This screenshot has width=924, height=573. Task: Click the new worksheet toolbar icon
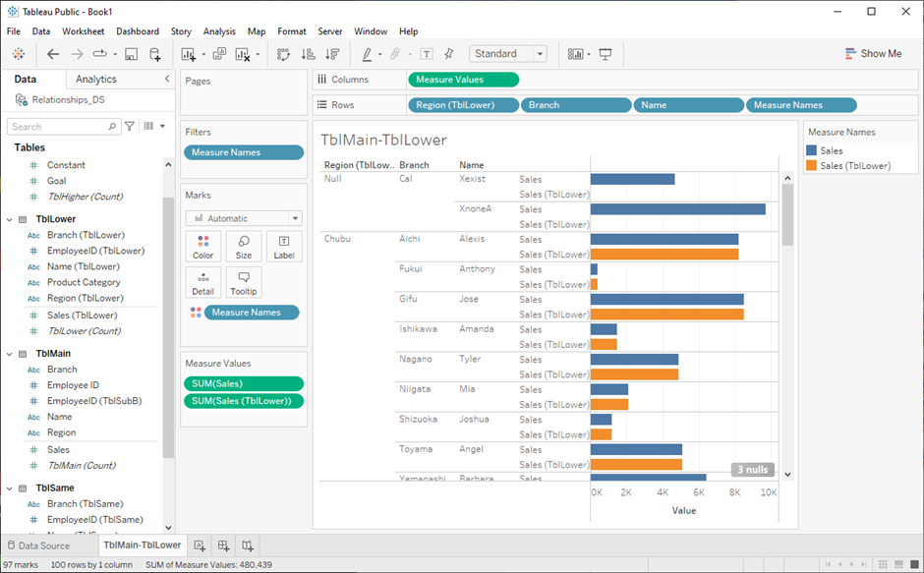[x=189, y=54]
